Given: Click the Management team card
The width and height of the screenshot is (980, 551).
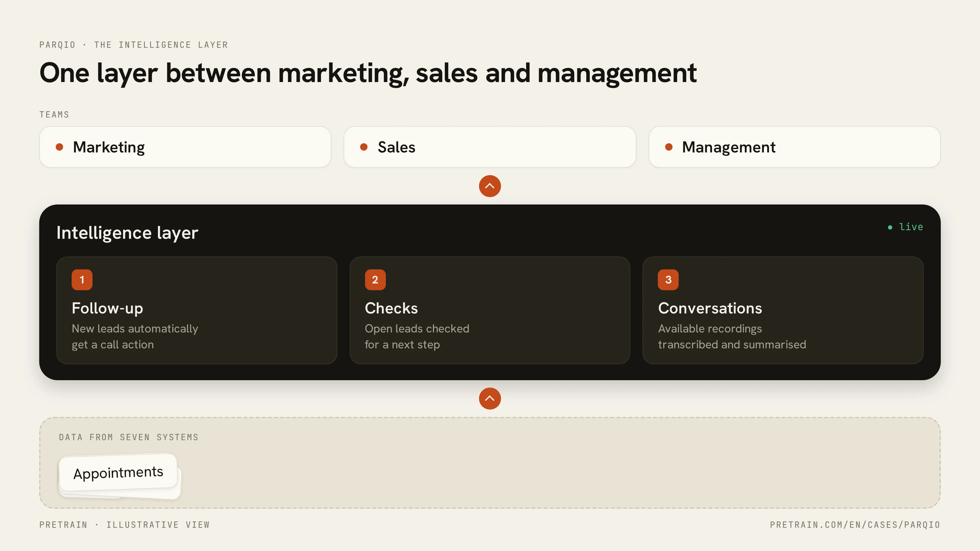Looking at the screenshot, I should pyautogui.click(x=794, y=147).
